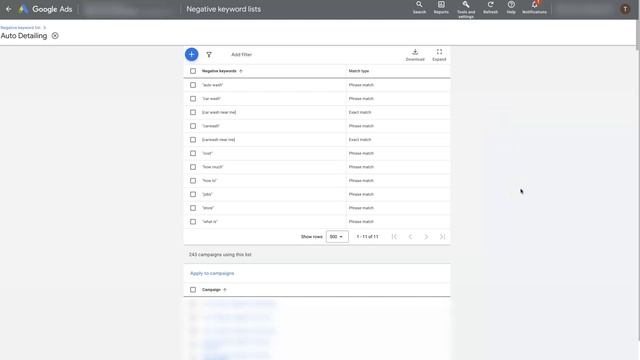
Task: Click the Negative keywords column header
Action: [x=219, y=71]
